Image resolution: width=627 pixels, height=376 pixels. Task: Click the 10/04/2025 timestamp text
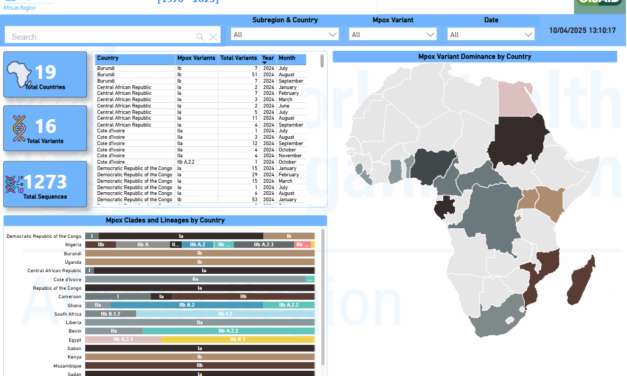[583, 30]
